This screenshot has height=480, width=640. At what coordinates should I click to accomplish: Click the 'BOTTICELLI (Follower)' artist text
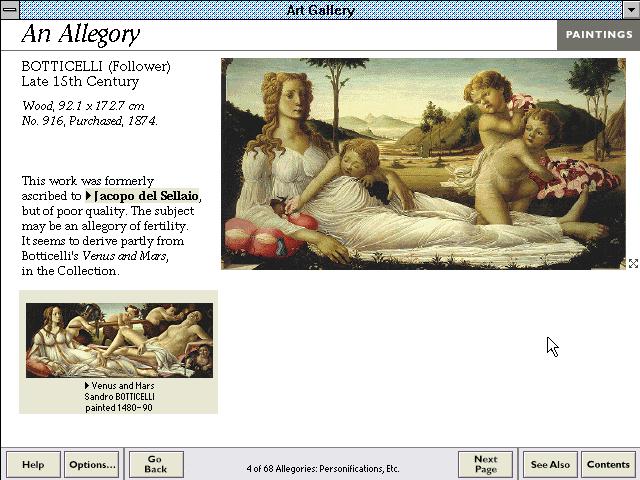click(96, 66)
